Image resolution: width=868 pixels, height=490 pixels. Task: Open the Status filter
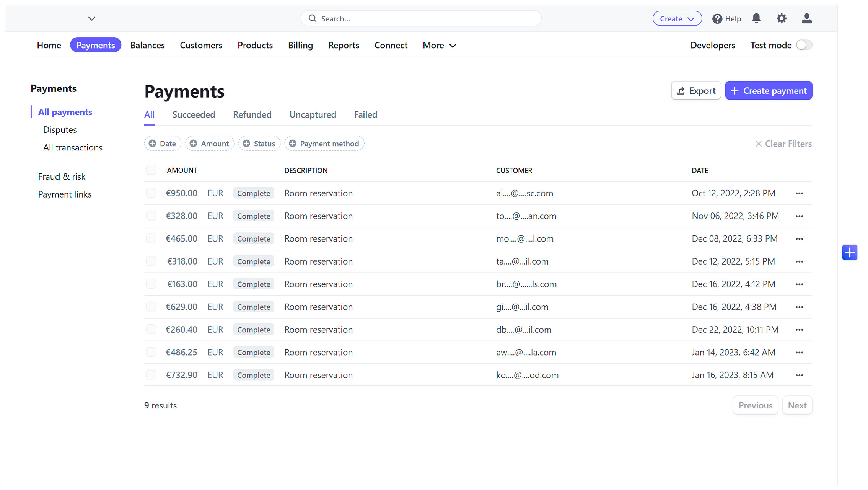[259, 144]
